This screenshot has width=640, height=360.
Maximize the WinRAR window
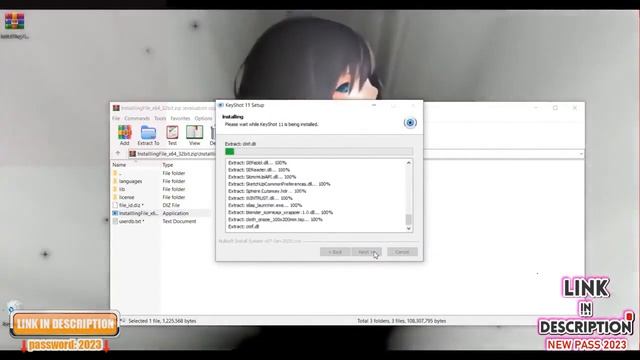[555, 108]
